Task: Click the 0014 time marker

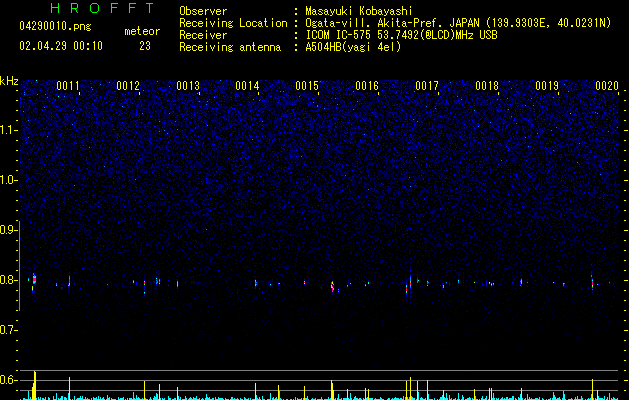Action: 247,86
